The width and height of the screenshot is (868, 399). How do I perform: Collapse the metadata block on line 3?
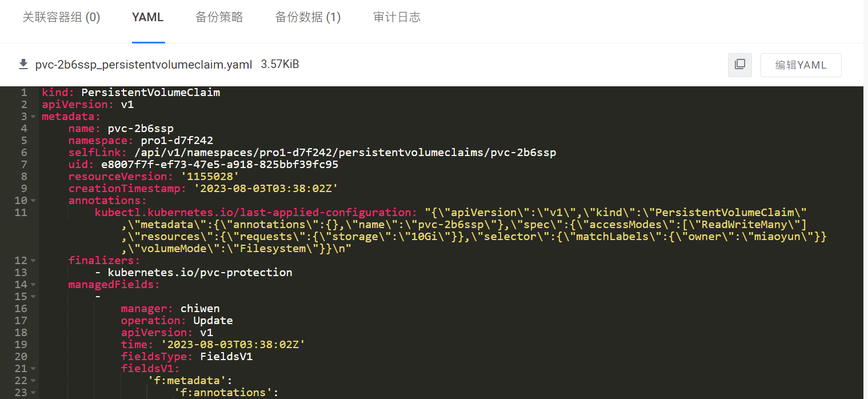[x=33, y=117]
